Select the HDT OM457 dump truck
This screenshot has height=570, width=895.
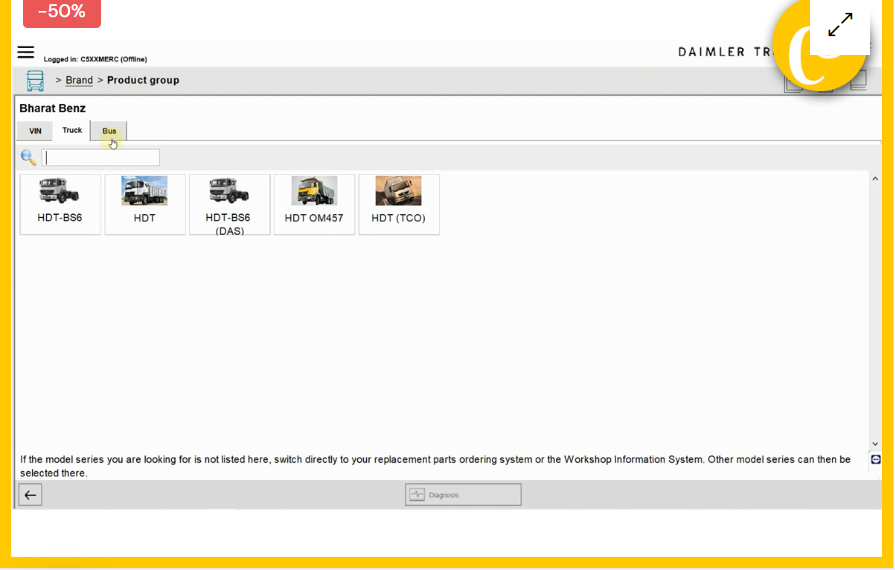coord(314,204)
